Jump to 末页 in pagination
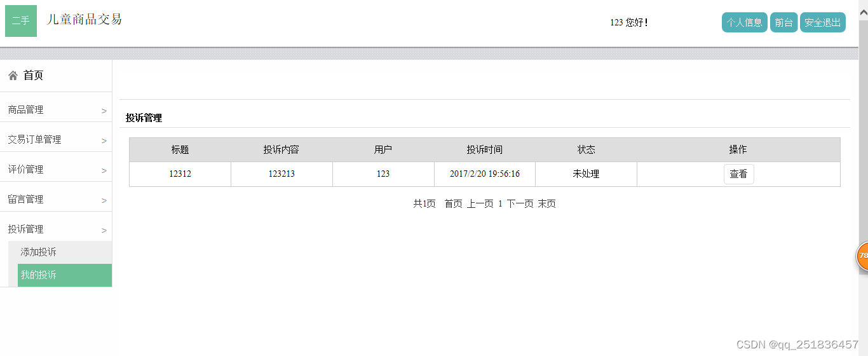The width and height of the screenshot is (868, 356). pyautogui.click(x=546, y=203)
